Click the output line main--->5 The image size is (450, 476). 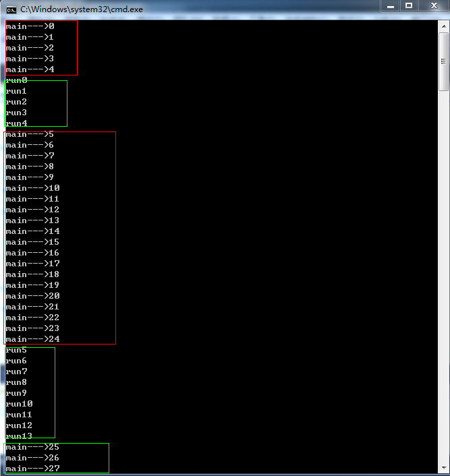[30, 134]
